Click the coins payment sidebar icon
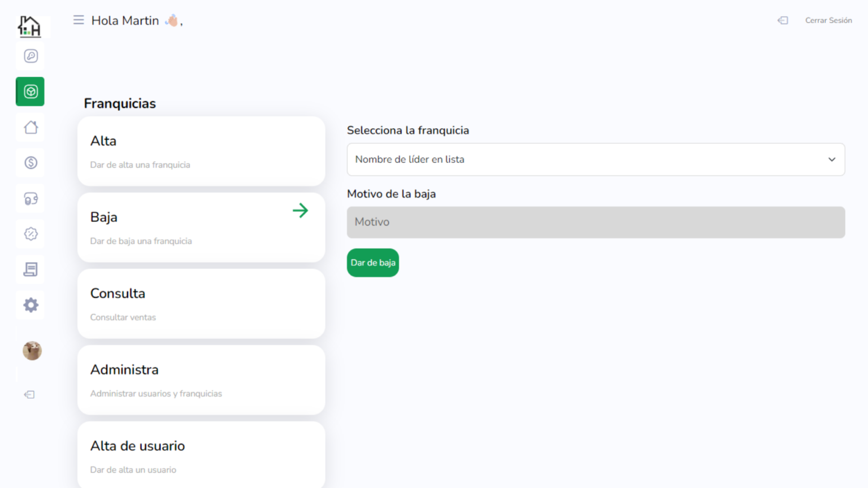 [x=31, y=198]
